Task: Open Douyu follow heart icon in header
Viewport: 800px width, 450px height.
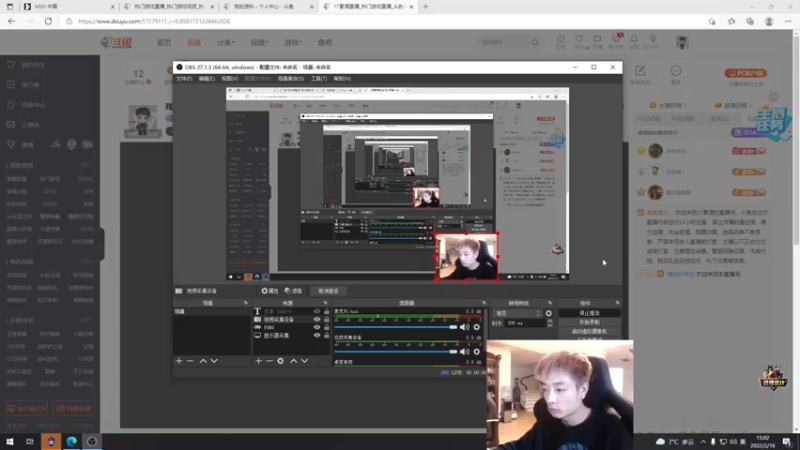Action: coord(579,41)
